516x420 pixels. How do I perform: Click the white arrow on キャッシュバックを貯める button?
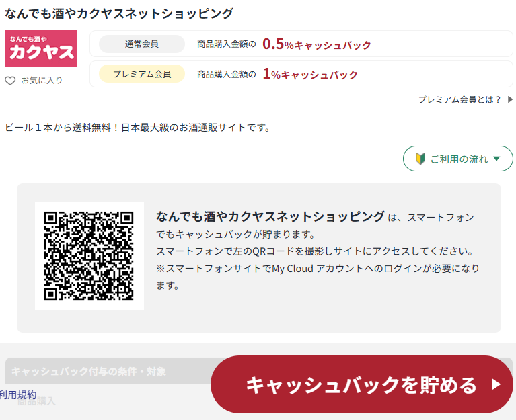[496, 385]
